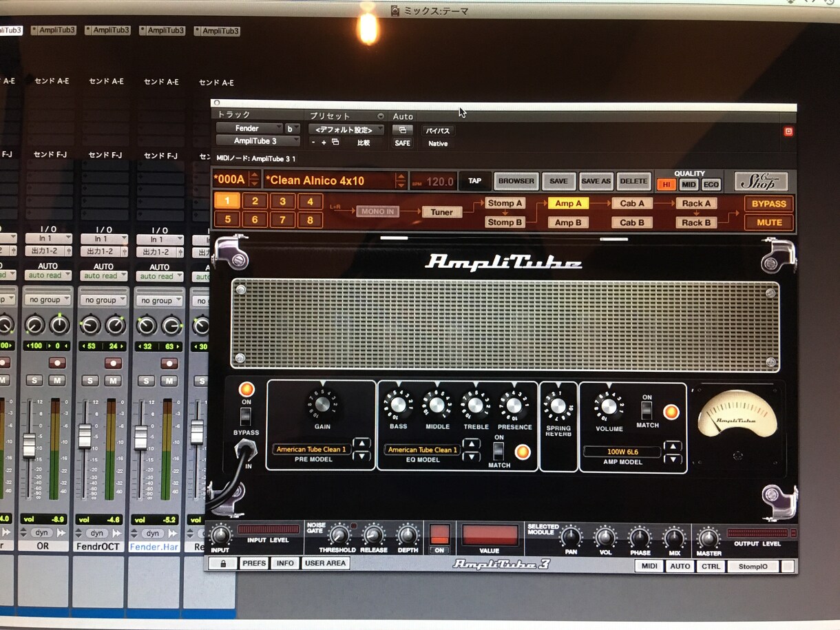This screenshot has height=630, width=840.
Task: Flip the amp BYPASS switch
Action: click(246, 417)
